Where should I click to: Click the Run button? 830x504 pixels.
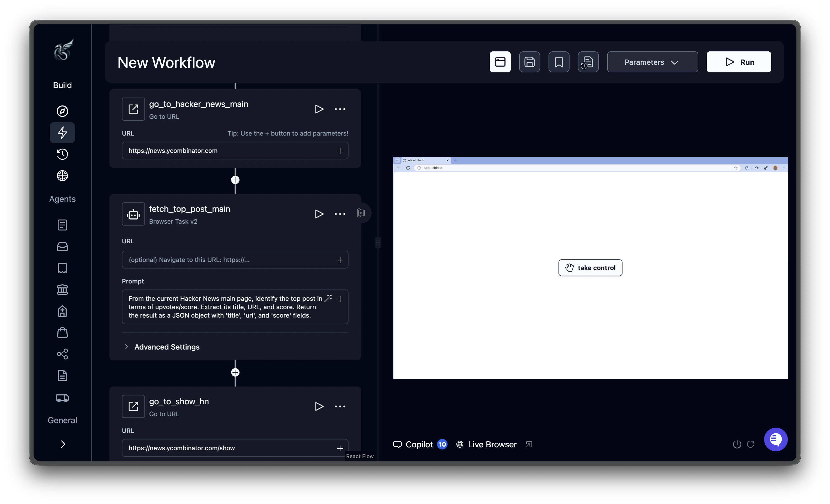738,62
